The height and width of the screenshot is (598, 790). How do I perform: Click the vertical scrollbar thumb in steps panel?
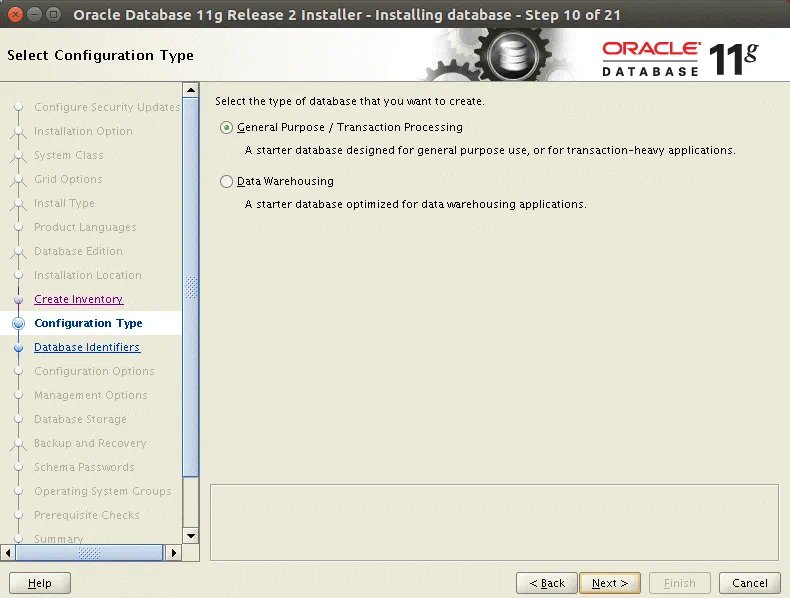(x=191, y=288)
